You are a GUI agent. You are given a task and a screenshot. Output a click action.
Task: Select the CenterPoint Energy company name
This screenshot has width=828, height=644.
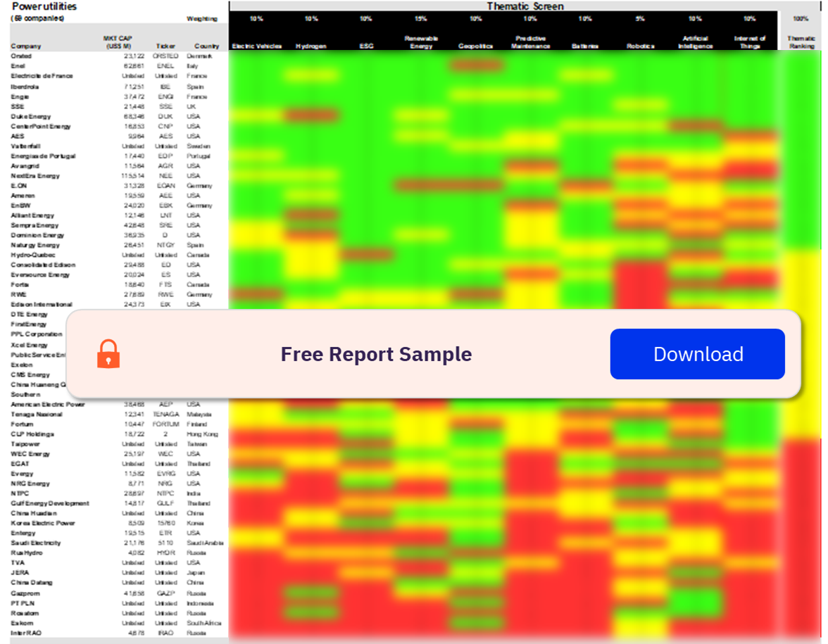41,126
